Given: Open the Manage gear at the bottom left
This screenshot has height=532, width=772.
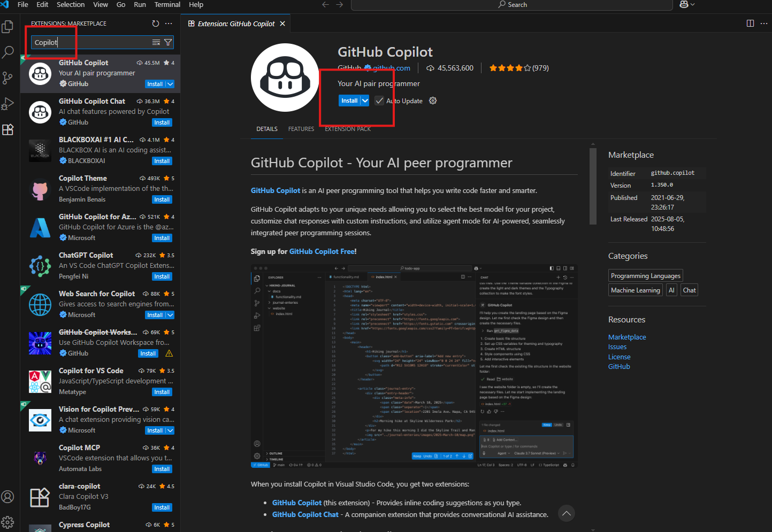Looking at the screenshot, I should pyautogui.click(x=8, y=522).
